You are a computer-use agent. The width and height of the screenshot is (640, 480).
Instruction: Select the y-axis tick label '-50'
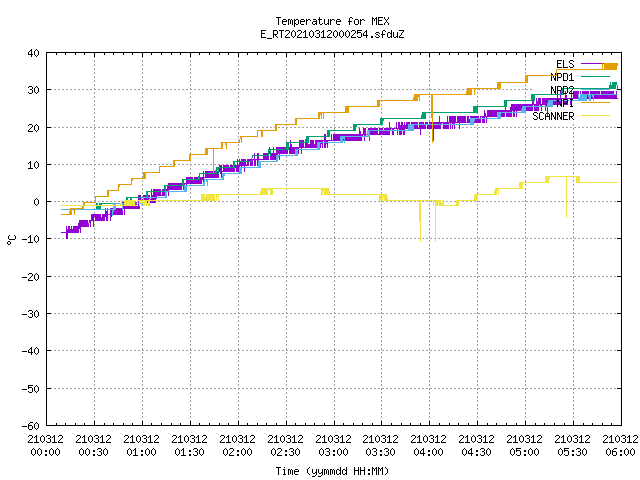click(31, 389)
